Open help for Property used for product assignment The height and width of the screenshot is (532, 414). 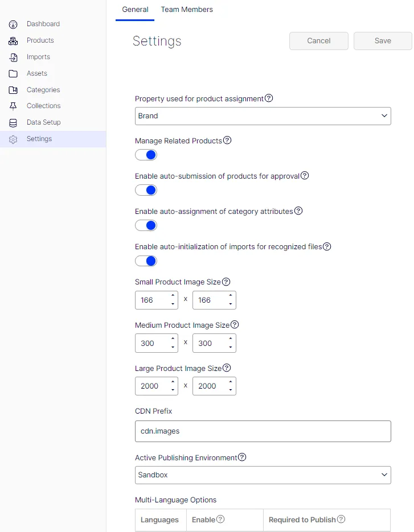[x=269, y=98]
